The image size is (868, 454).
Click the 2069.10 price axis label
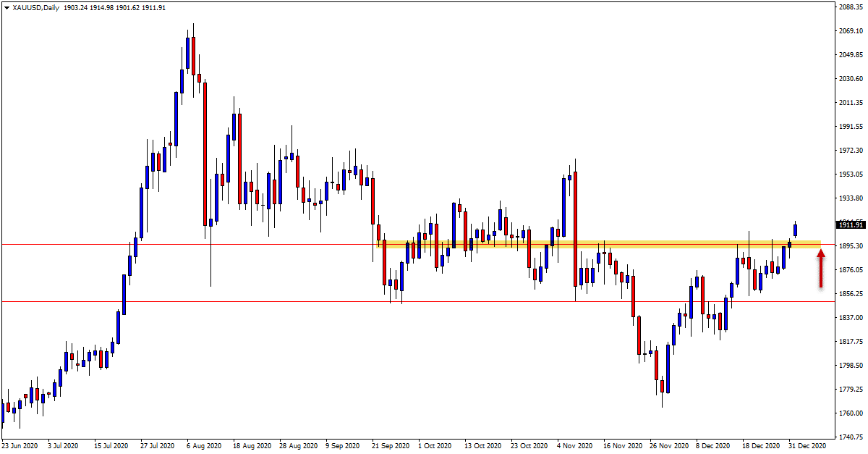point(851,31)
